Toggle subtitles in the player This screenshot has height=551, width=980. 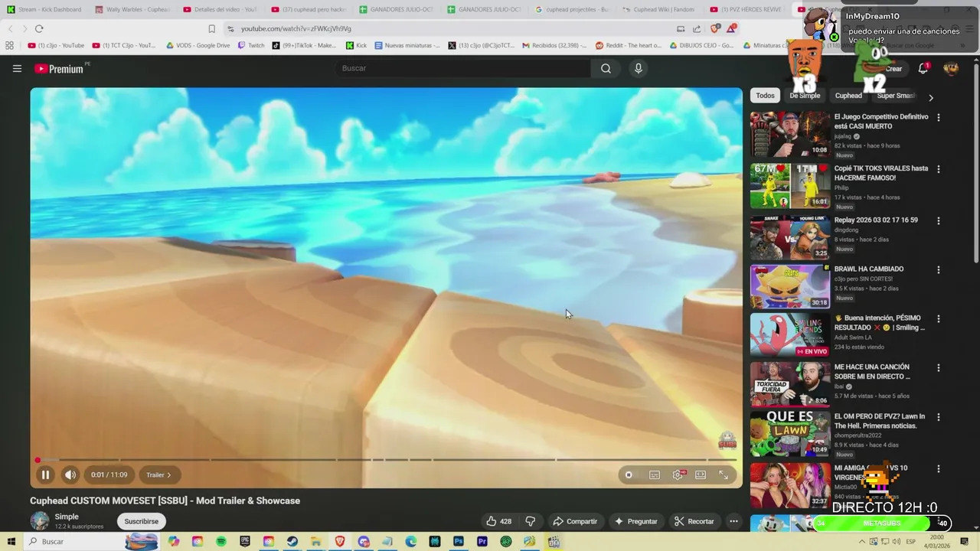coord(655,475)
